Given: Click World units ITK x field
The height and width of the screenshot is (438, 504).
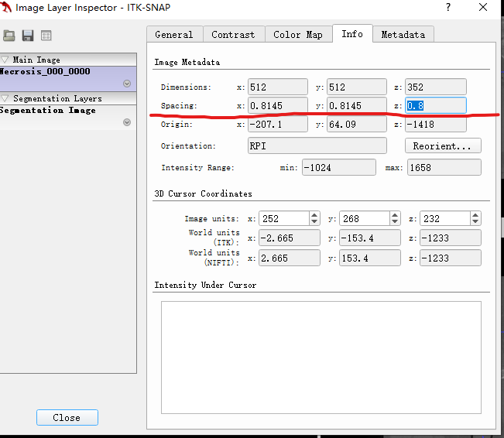Looking at the screenshot, I should (x=290, y=238).
